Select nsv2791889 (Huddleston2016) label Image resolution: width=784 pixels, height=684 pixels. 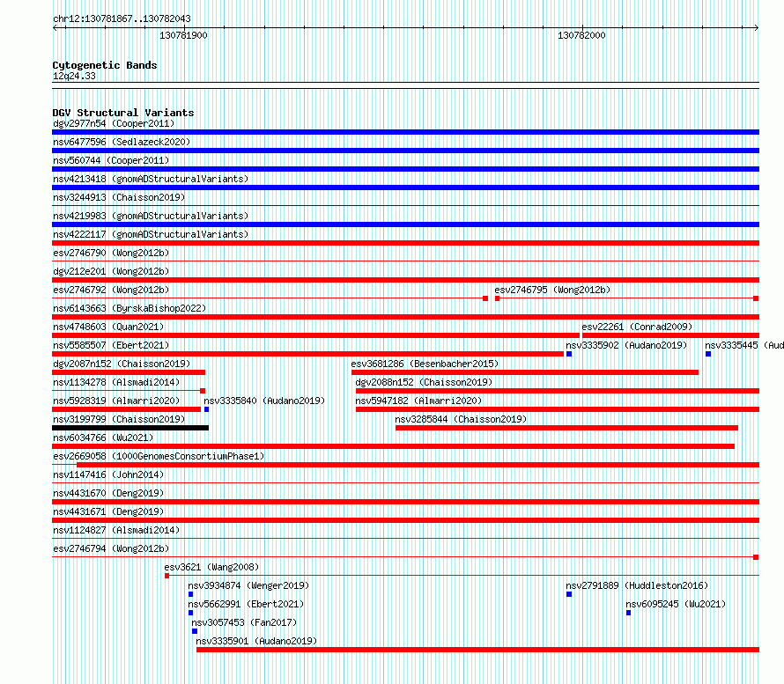tap(637, 585)
